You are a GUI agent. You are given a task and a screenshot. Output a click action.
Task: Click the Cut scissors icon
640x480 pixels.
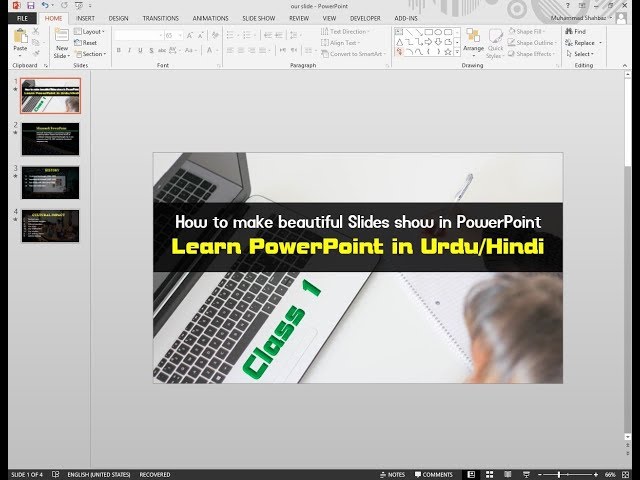coord(36,31)
